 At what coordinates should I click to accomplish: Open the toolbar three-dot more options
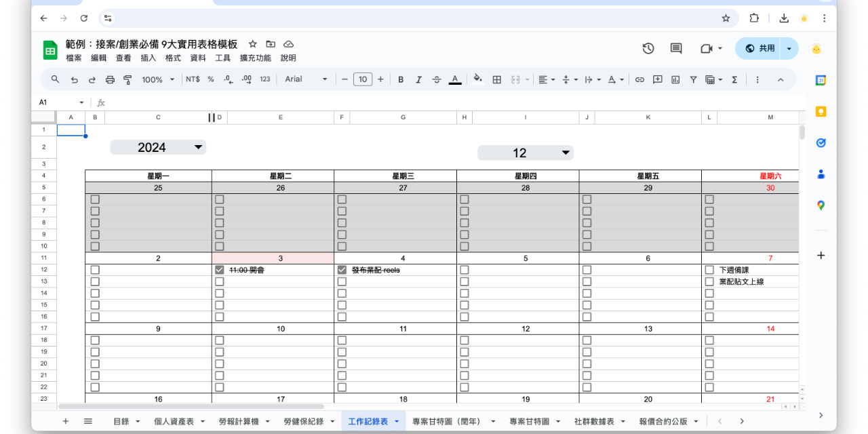(x=757, y=79)
